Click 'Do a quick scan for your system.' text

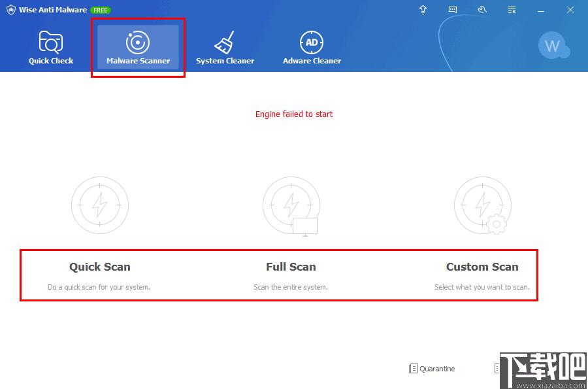[99, 287]
